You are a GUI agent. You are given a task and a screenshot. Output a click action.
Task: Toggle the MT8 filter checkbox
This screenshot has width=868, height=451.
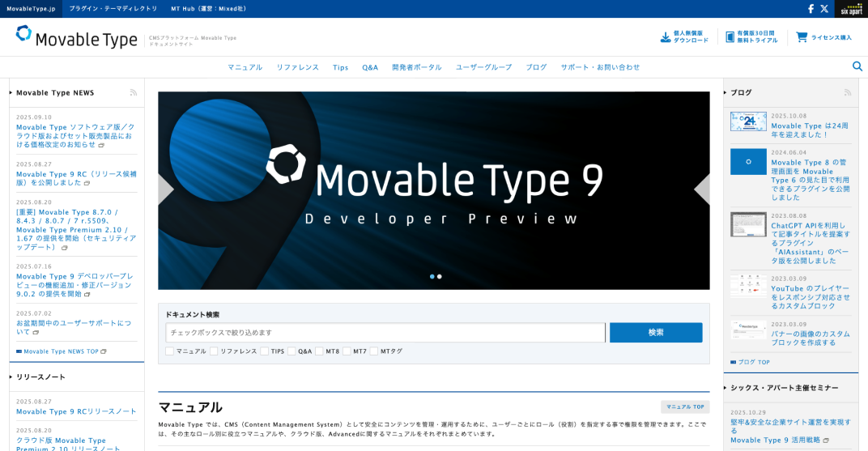pyautogui.click(x=320, y=351)
